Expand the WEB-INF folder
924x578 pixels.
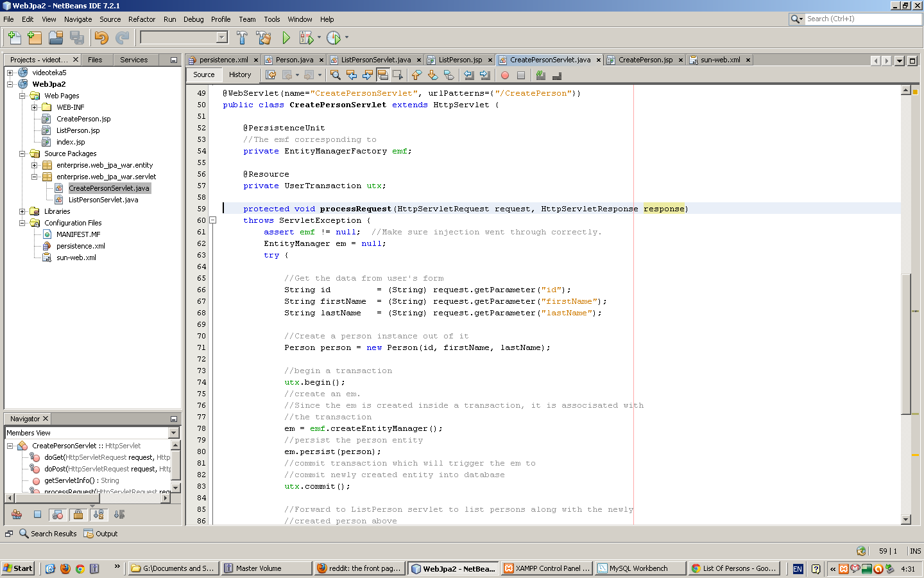pyautogui.click(x=35, y=107)
